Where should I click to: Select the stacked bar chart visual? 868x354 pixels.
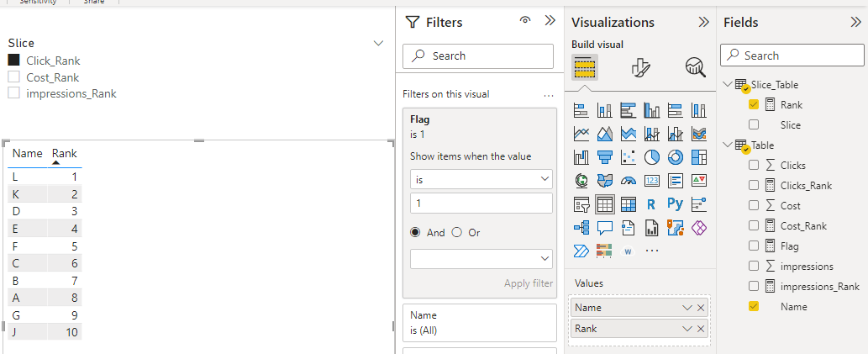[x=581, y=110]
